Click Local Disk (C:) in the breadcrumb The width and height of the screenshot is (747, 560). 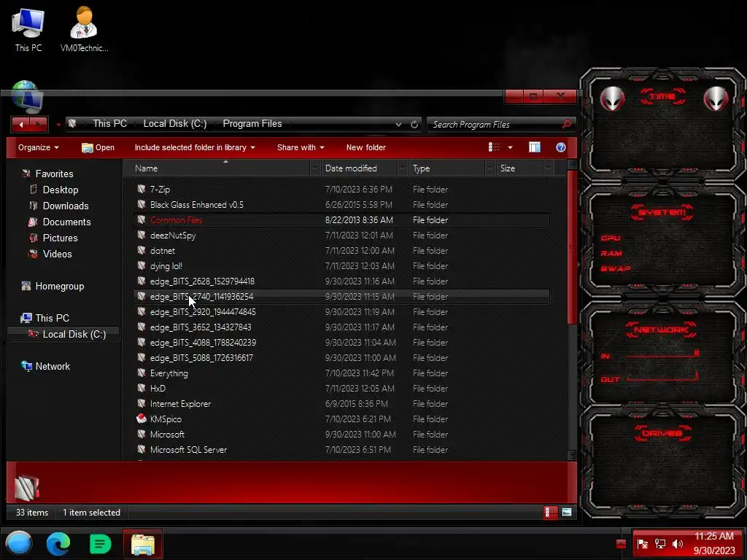[175, 124]
